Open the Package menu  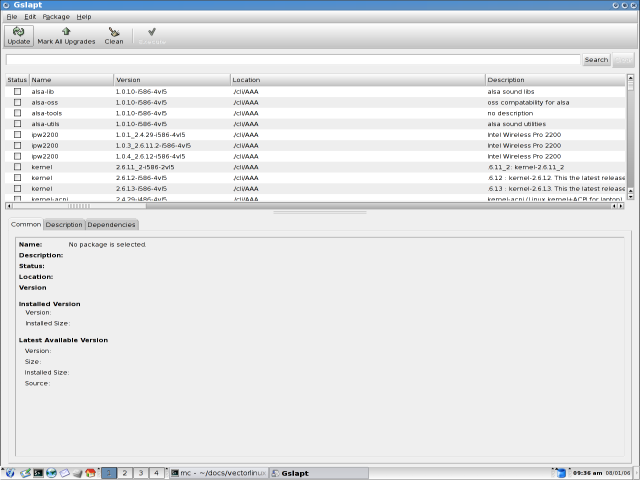[56, 17]
